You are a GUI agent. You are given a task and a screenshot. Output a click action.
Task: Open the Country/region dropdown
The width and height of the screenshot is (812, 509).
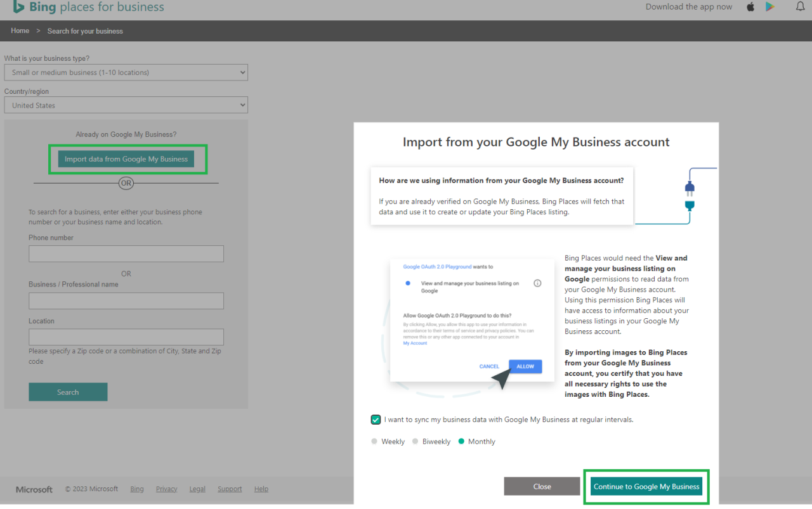tap(126, 105)
